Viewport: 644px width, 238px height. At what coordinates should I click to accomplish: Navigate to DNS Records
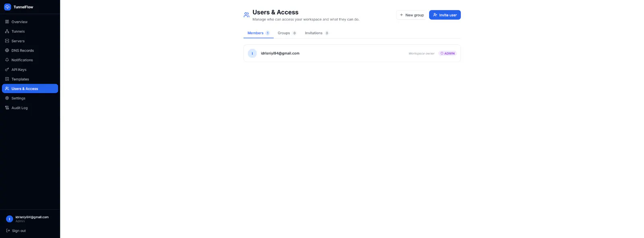[x=30, y=50]
